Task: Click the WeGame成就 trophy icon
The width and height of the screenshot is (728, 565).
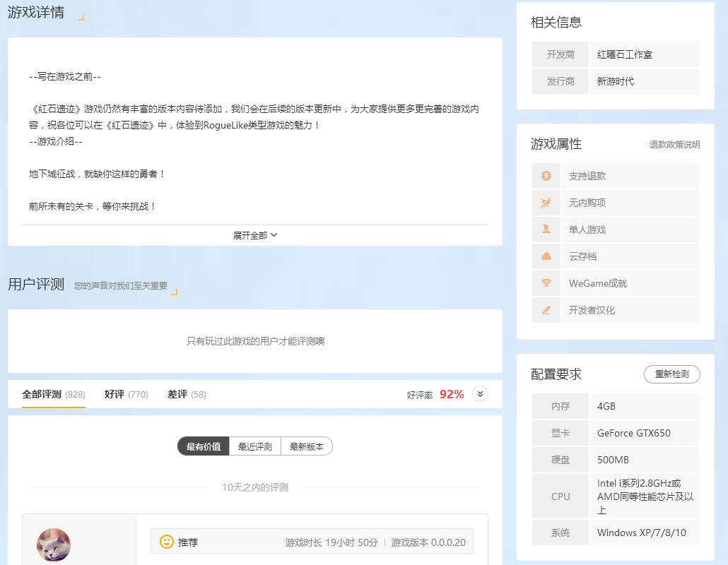Action: tap(546, 282)
